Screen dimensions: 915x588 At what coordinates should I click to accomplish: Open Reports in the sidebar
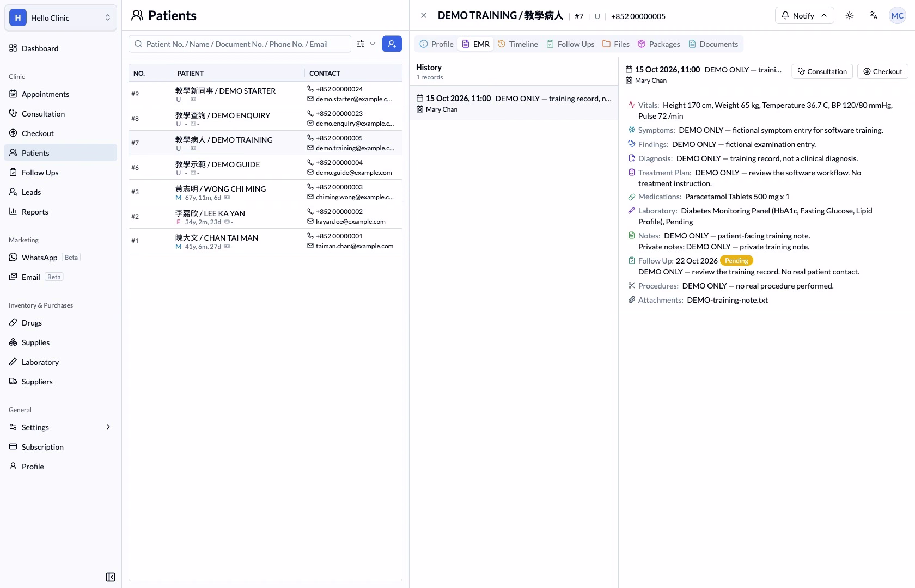tap(60, 212)
